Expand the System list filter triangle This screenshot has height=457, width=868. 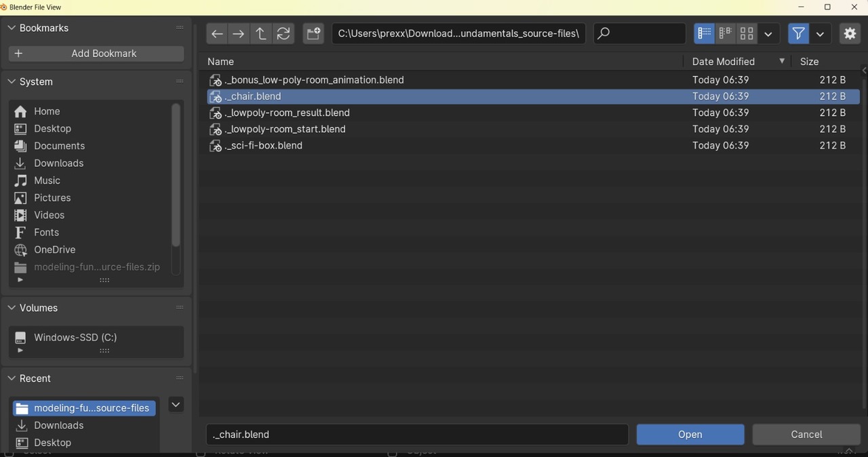coord(20,280)
